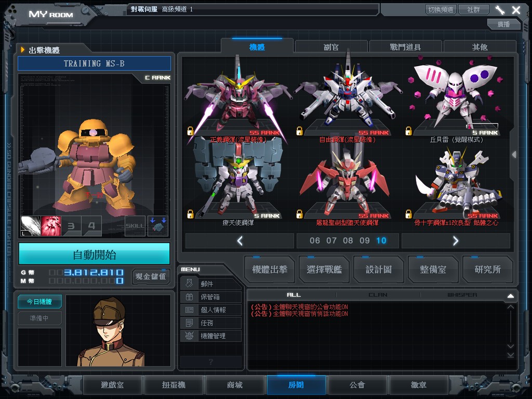
Task: Click the lock icon on 正義鋼彈(流星裝備)
Action: [190, 131]
